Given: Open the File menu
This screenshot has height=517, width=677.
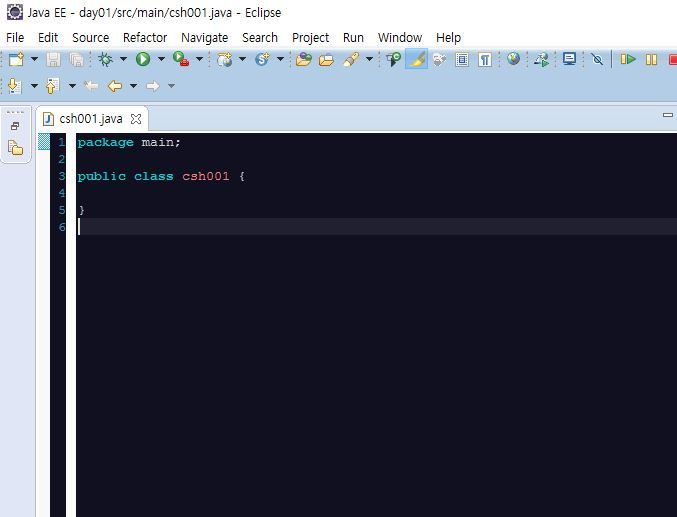Looking at the screenshot, I should (x=15, y=38).
